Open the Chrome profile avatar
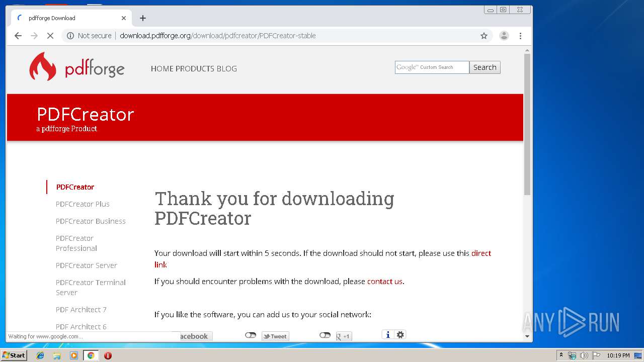Screen dimensions: 644x362 coord(504,36)
